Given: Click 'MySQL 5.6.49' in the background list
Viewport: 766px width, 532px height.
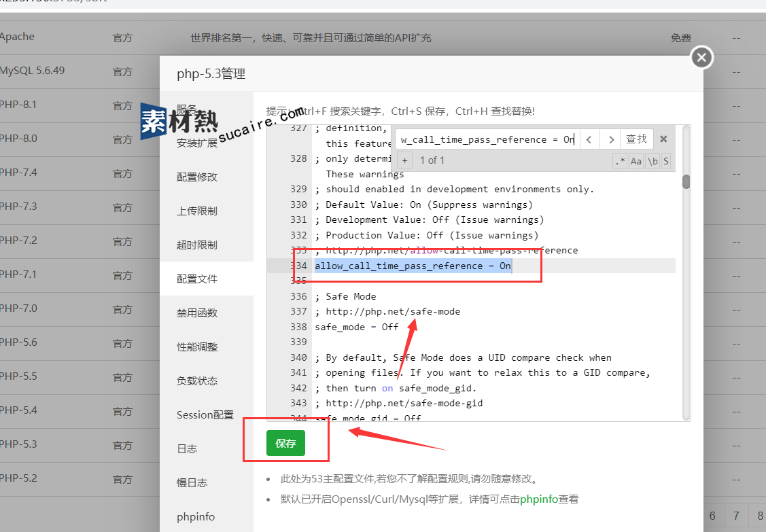Looking at the screenshot, I should [x=32, y=71].
